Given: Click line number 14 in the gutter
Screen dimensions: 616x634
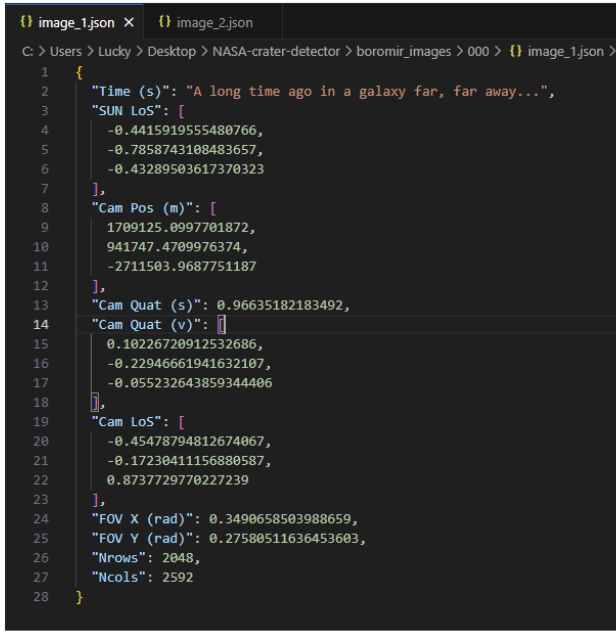Looking at the screenshot, I should (41, 325).
